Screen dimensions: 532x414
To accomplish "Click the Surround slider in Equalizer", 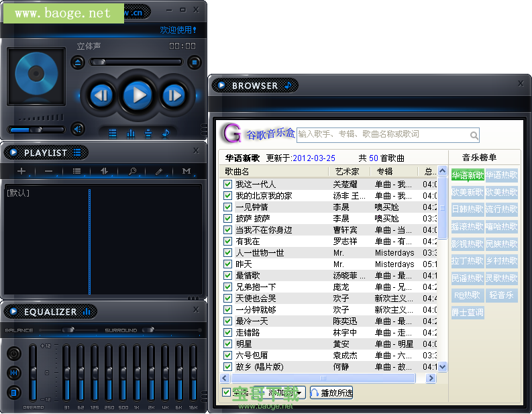I will tap(171, 330).
